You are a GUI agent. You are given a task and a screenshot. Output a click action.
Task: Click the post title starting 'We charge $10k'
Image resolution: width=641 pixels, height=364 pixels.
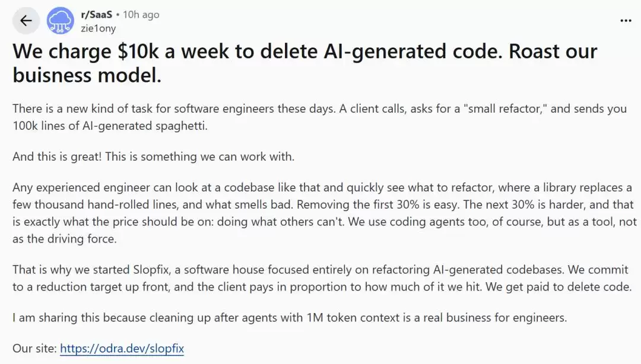click(304, 63)
